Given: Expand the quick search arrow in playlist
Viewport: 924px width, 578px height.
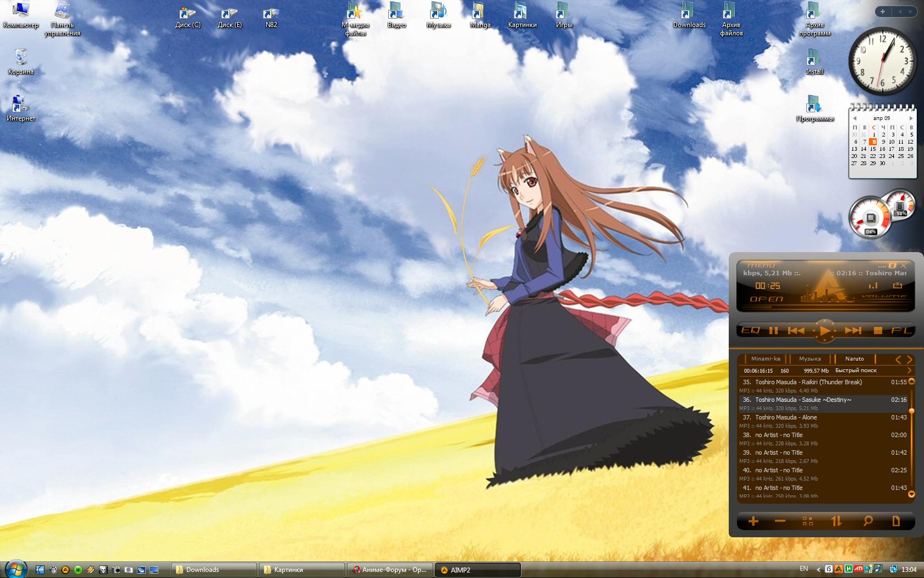Looking at the screenshot, I should 909,370.
